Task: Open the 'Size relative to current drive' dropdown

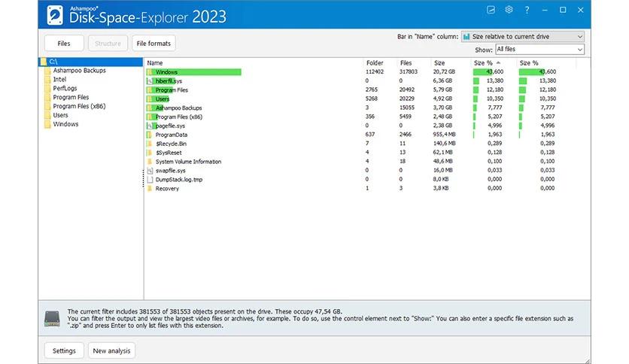Action: click(523, 36)
